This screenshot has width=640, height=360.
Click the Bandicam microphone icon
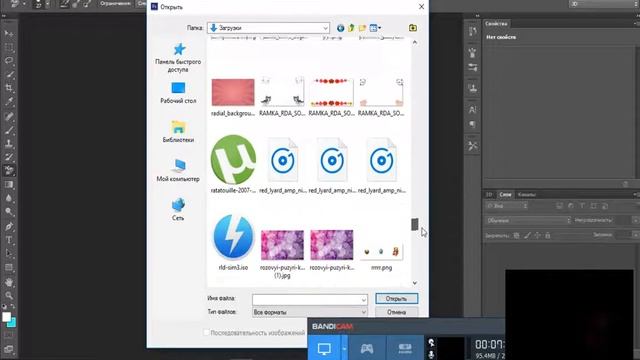(x=431, y=355)
